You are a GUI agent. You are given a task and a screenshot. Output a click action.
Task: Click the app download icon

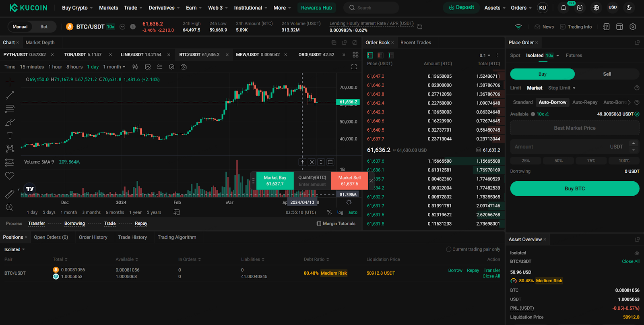580,8
